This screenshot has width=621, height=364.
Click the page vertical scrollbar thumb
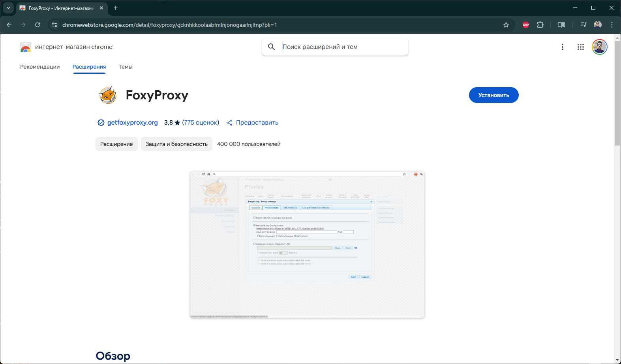617,93
